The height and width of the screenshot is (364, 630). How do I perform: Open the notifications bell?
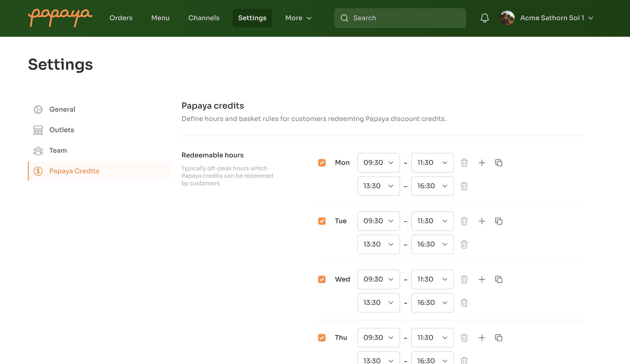484,18
